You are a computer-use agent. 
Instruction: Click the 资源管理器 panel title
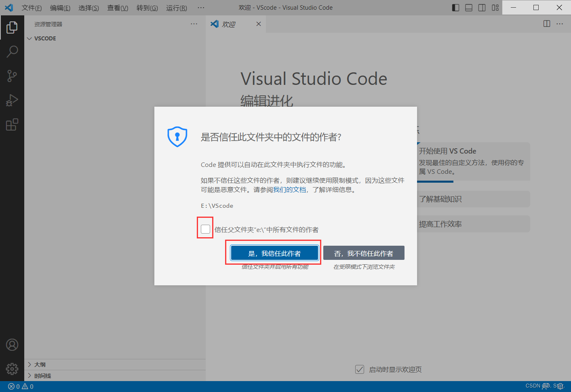point(48,24)
